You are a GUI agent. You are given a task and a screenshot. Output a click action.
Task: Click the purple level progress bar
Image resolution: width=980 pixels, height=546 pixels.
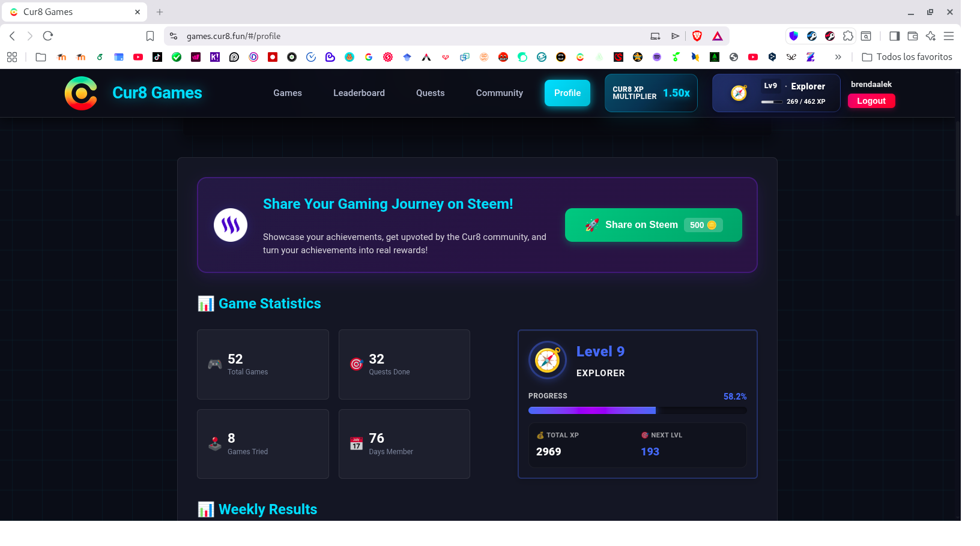tap(638, 410)
